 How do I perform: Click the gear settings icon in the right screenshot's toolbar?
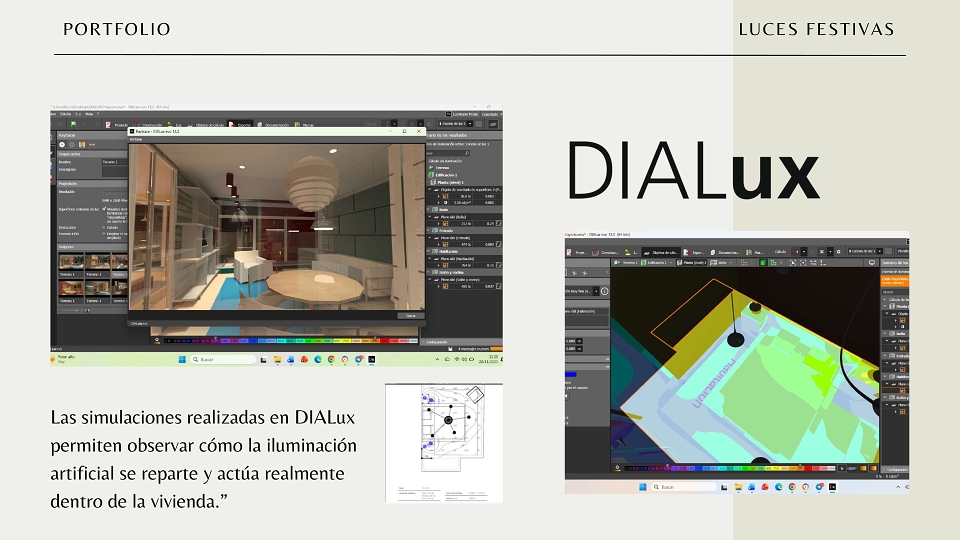tap(839, 252)
